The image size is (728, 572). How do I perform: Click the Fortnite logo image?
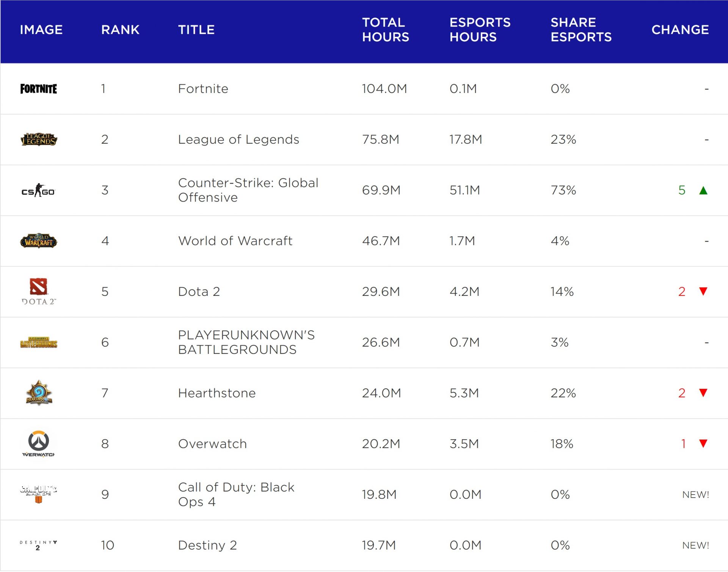point(39,89)
